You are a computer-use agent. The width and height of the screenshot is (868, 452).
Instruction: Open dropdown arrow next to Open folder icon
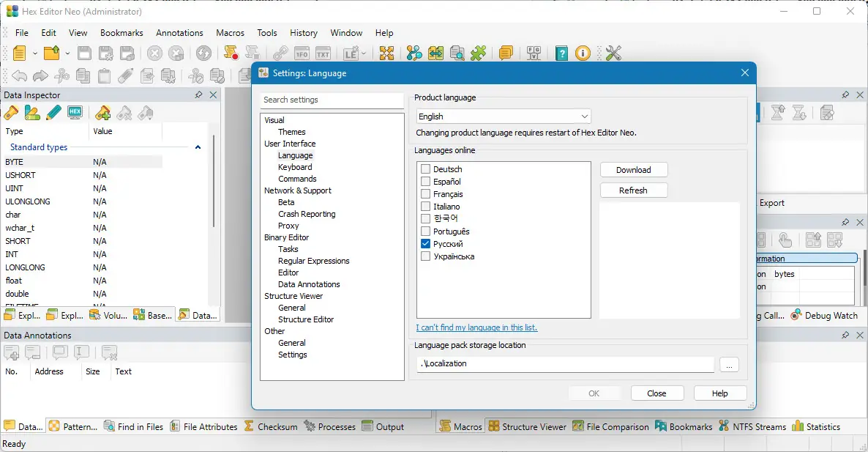(67, 53)
